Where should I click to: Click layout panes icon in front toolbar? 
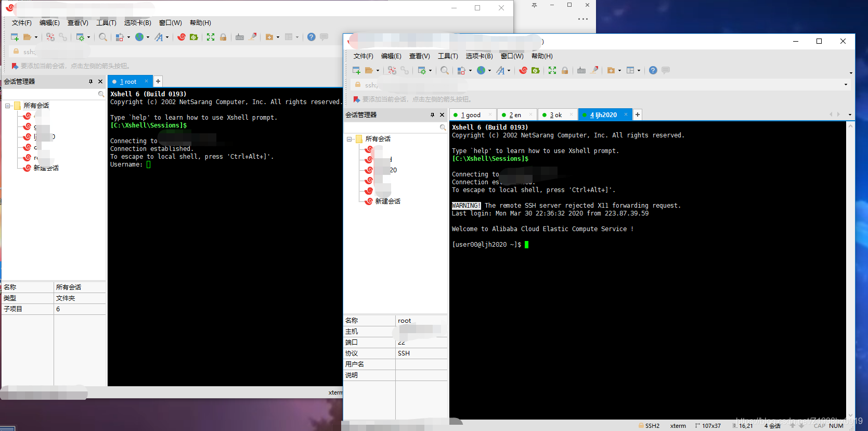pos(630,70)
